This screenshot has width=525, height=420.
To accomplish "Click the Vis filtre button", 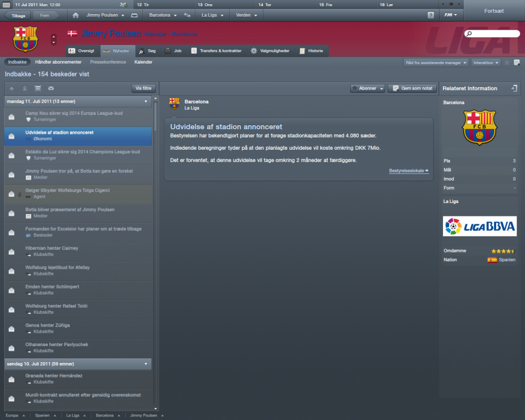I will 144,88.
